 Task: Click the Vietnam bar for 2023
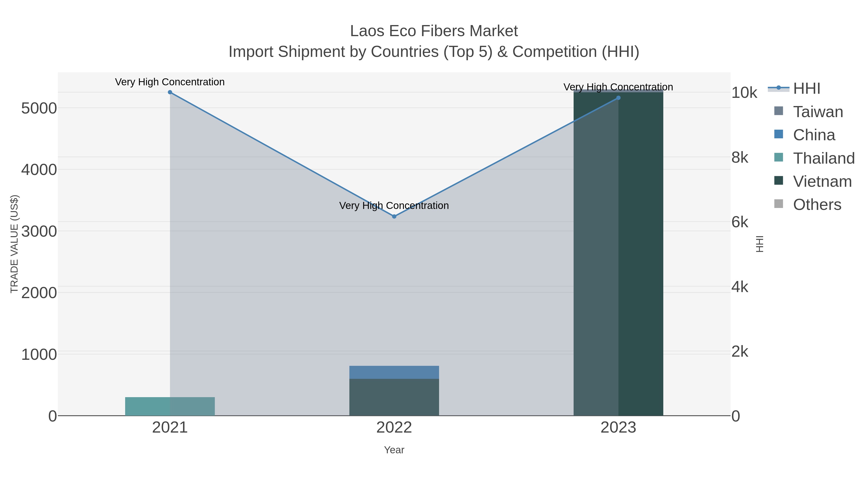click(x=618, y=254)
